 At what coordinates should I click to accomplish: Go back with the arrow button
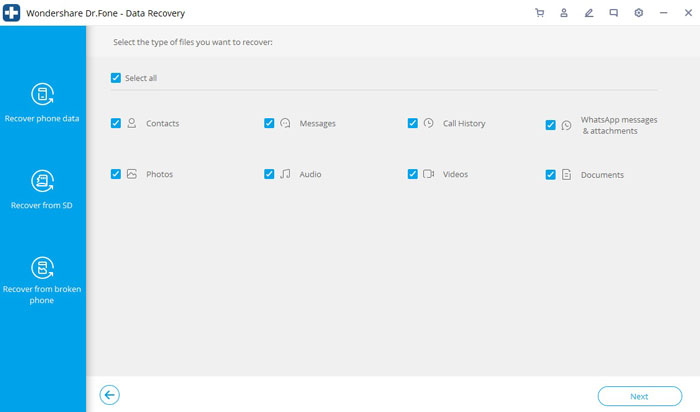click(109, 395)
